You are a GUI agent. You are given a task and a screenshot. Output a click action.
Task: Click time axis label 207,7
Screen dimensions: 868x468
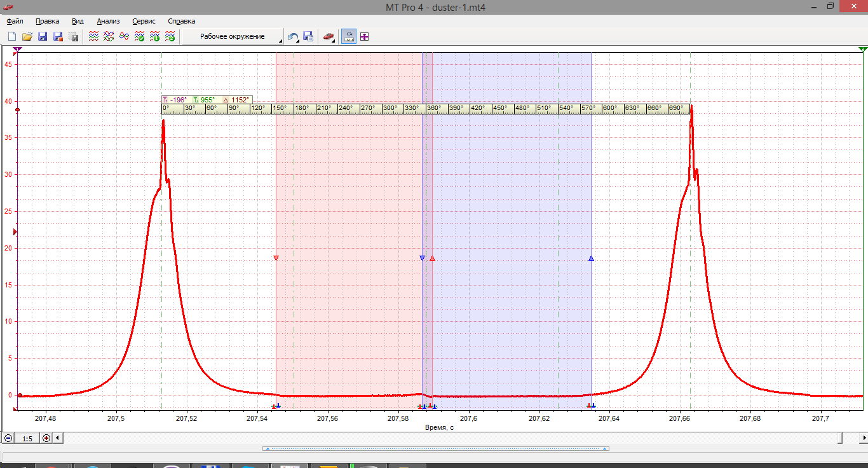click(820, 419)
